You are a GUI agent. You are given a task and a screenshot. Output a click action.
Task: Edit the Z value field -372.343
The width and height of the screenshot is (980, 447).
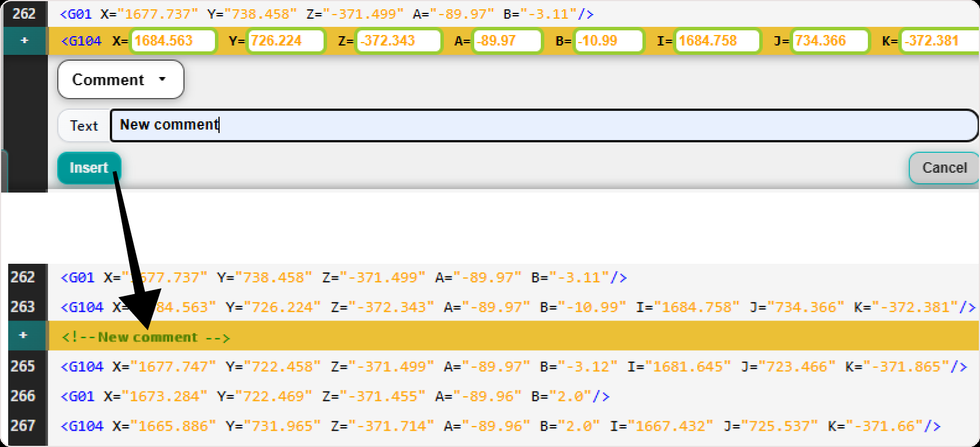[399, 41]
